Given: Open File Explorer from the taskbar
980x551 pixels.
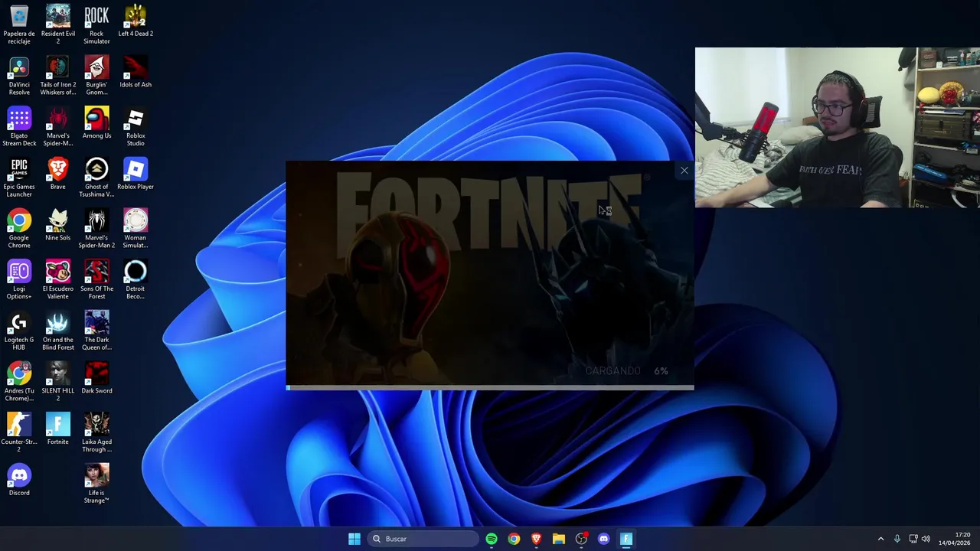Looking at the screenshot, I should coord(559,539).
